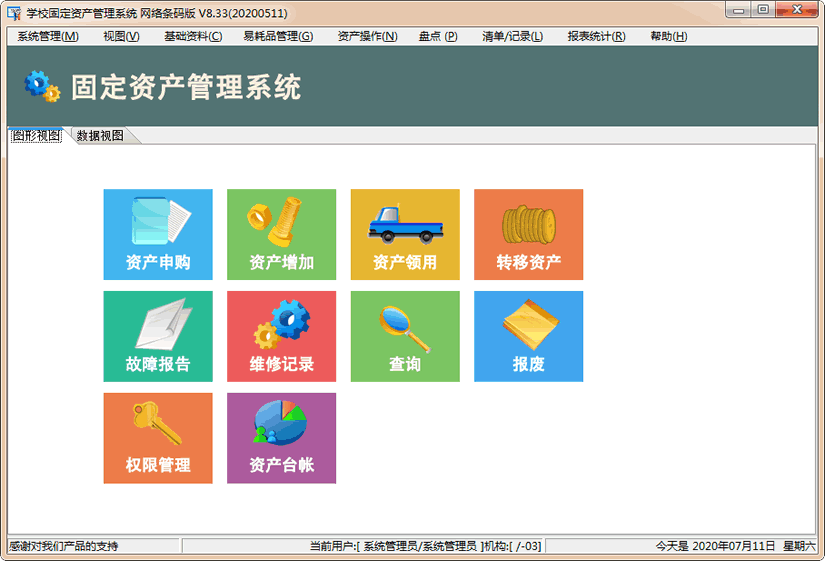Open the 资产操作(N) menu
This screenshot has width=825, height=561.
[367, 36]
